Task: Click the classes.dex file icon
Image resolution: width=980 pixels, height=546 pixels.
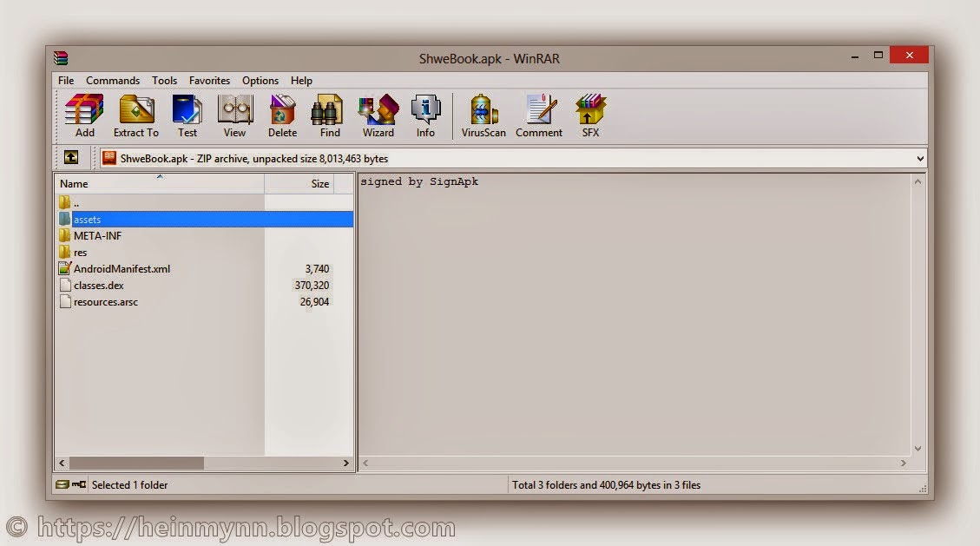Action: point(64,285)
